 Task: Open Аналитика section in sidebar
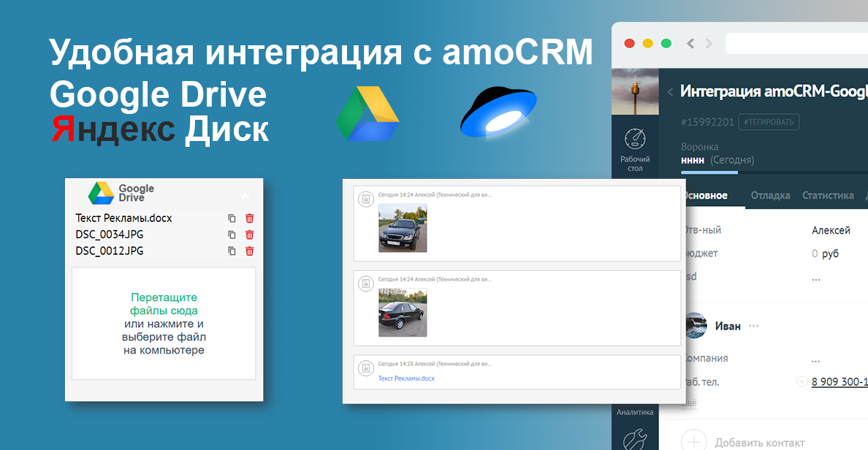635,412
